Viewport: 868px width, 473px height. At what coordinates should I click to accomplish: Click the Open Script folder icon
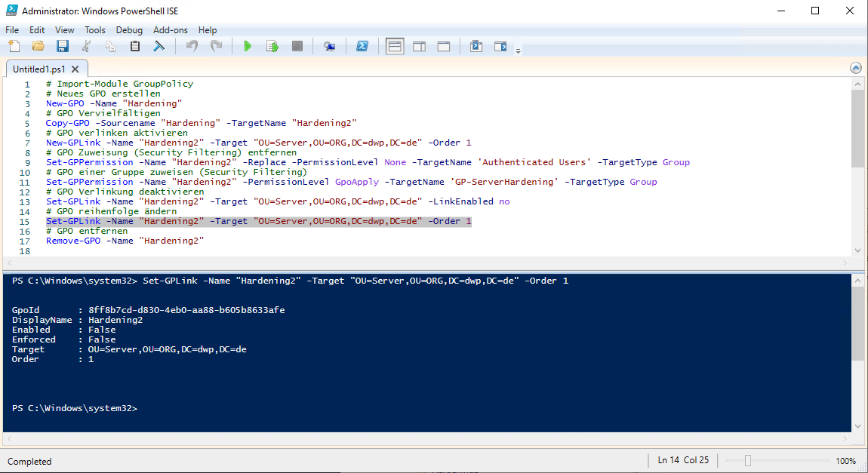point(38,47)
